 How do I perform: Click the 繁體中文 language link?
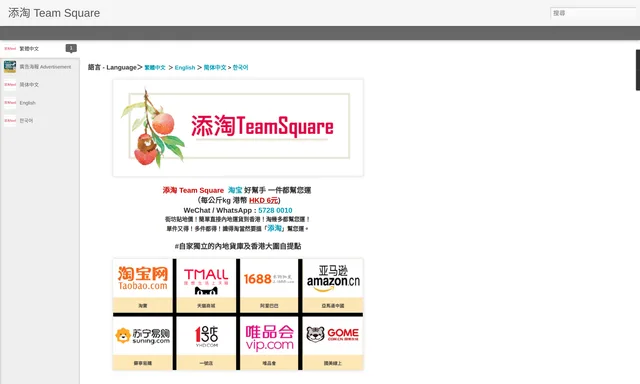point(155,67)
